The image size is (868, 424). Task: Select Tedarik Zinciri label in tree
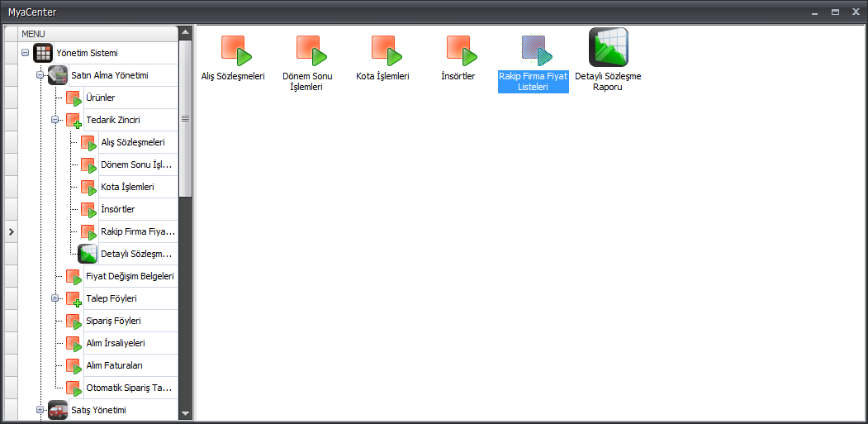click(x=111, y=120)
